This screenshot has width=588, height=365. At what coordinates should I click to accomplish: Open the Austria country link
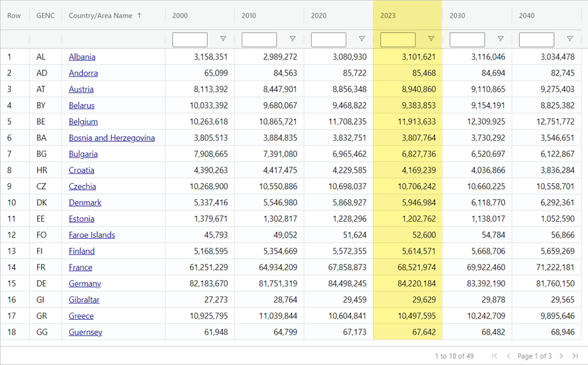point(81,89)
